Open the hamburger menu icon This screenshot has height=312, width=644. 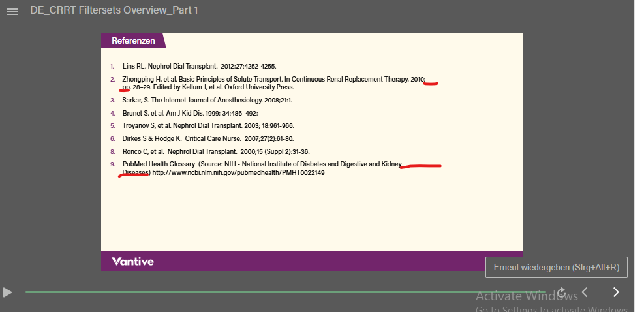(12, 12)
